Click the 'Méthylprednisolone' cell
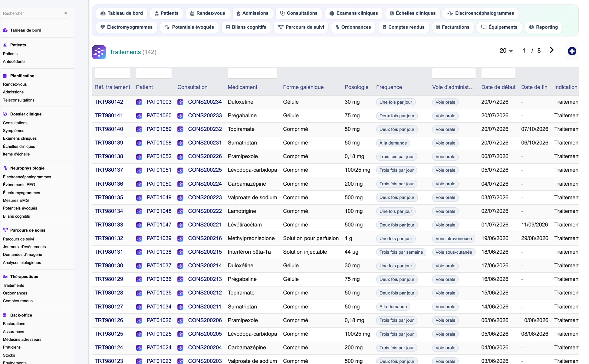 click(x=251, y=238)
